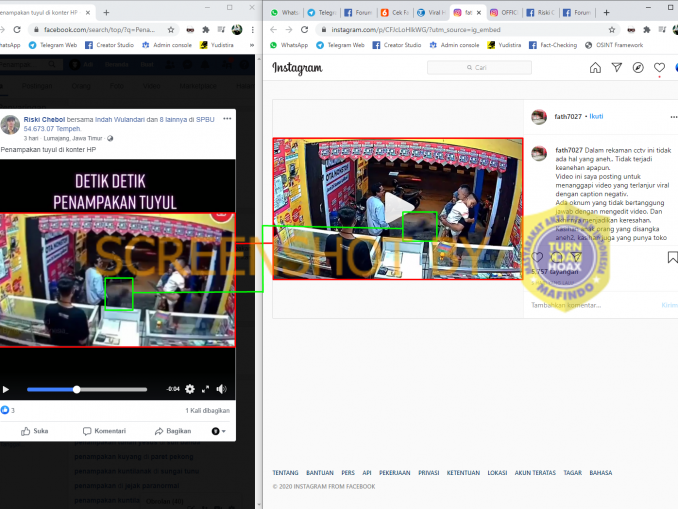Click the Instagram logo
This screenshot has height=509, width=678.
point(297,68)
